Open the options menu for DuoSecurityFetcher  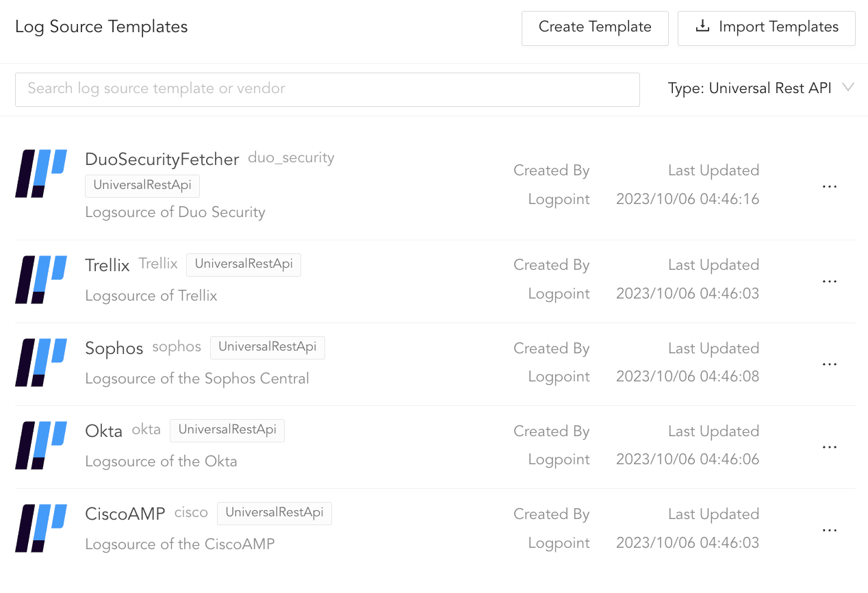point(830,186)
